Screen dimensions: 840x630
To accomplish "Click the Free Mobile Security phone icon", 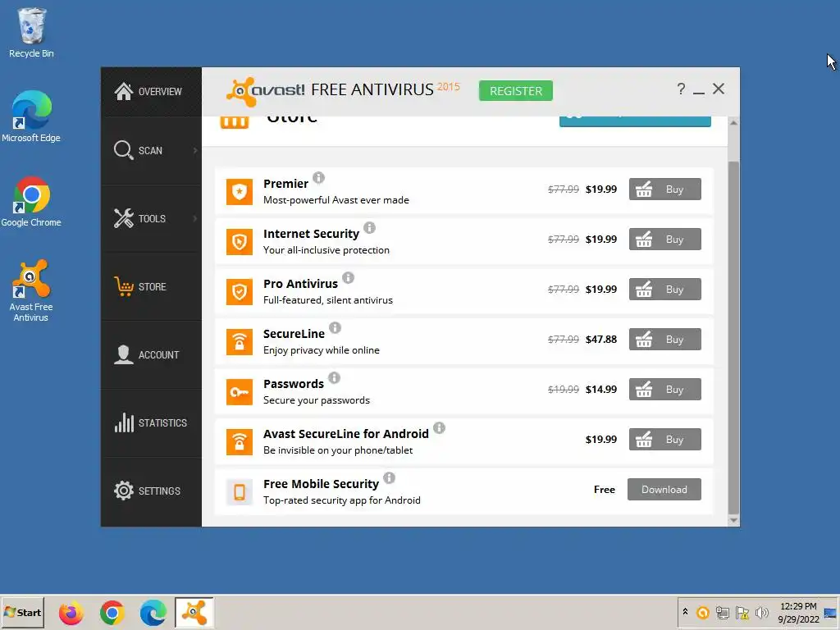I will pyautogui.click(x=239, y=492).
